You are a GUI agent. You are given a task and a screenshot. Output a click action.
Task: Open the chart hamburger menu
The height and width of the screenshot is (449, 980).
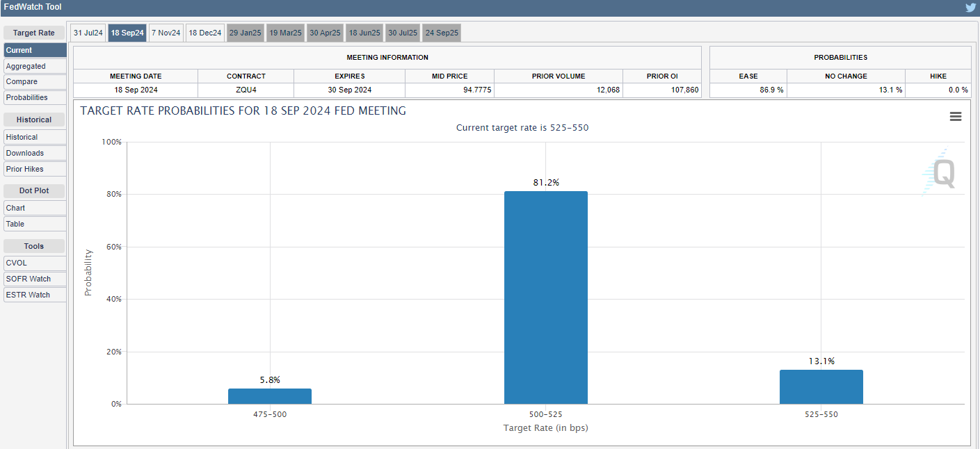[956, 117]
